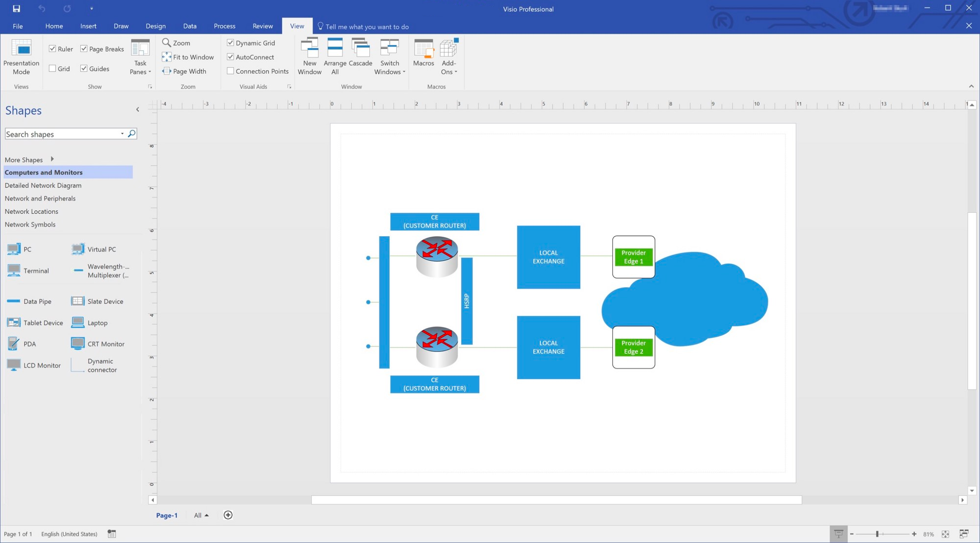Enable the Grid checkbox
This screenshot has height=543, width=980.
point(52,69)
